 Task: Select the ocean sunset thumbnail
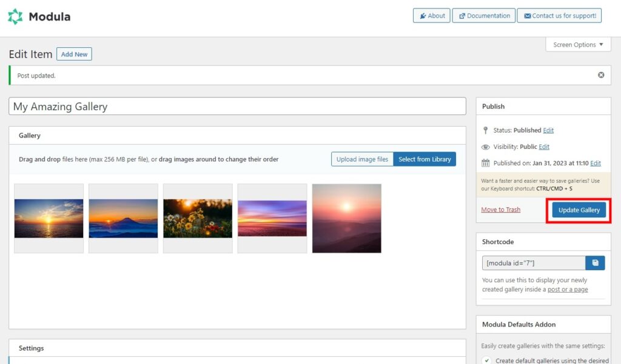point(49,219)
